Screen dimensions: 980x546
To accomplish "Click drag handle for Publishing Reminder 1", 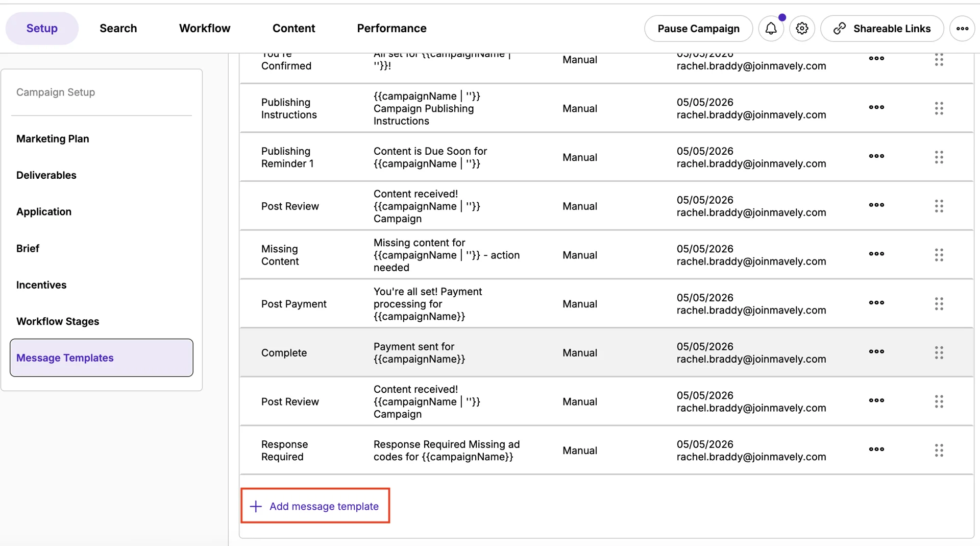I will [939, 157].
